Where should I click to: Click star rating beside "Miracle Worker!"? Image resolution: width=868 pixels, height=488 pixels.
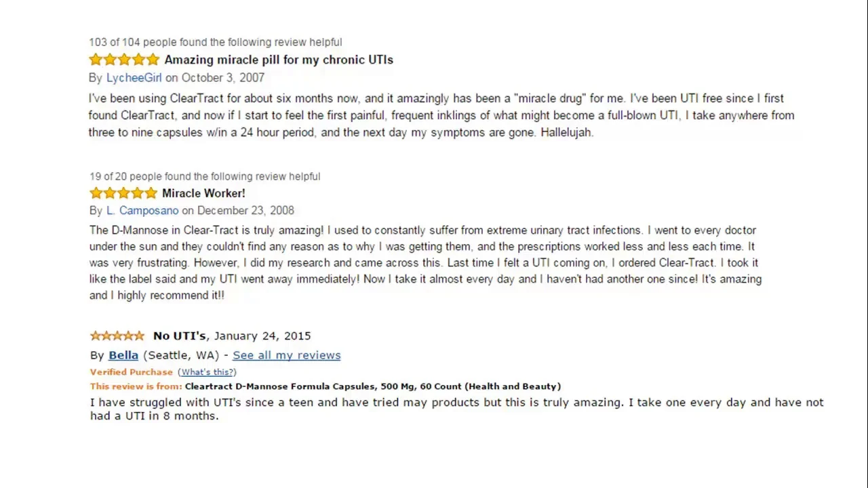123,193
